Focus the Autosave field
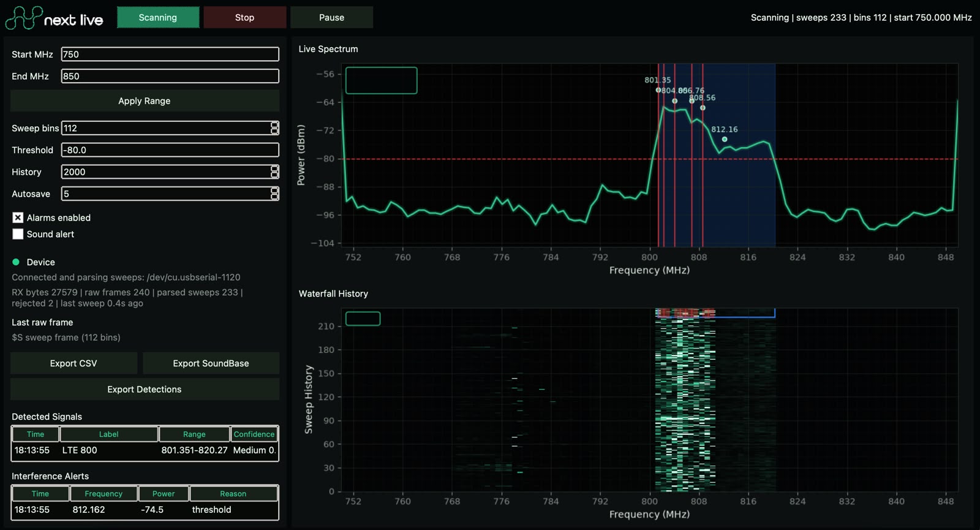This screenshot has width=980, height=530. tap(166, 194)
